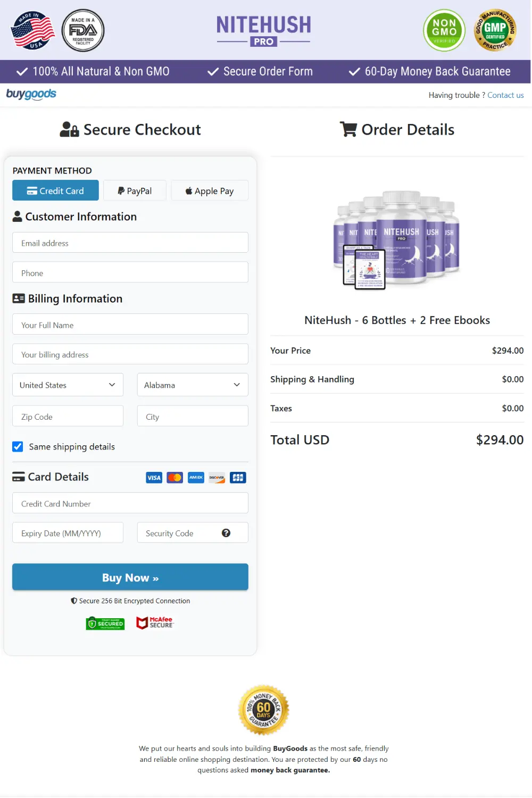
Task: Click the Trust Guard Secured seal
Action: point(105,623)
